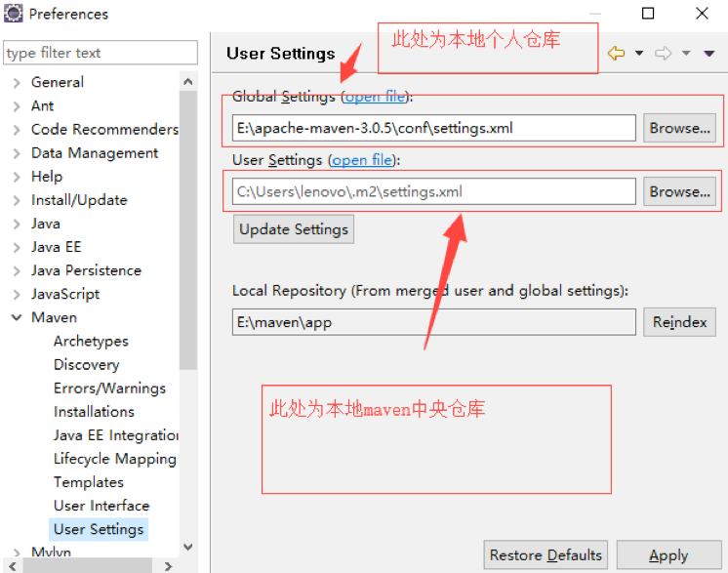Select the General preferences category
Screen dimensions: 728x573
tap(58, 82)
